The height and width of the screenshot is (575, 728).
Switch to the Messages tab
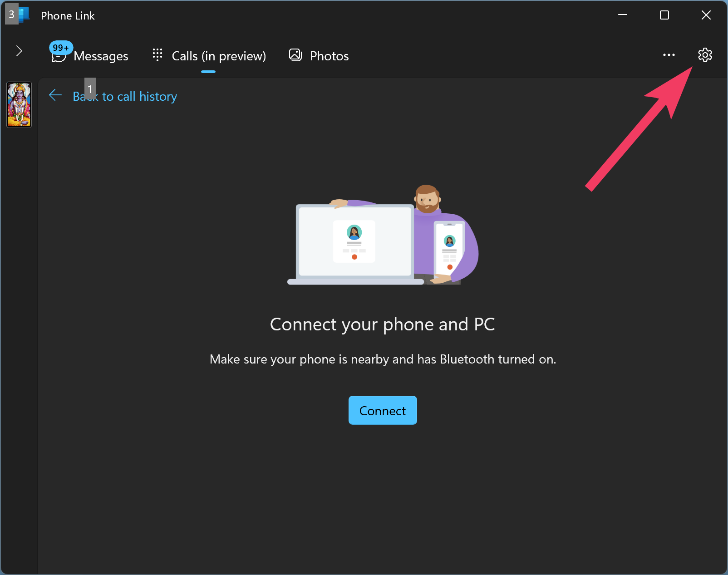[x=90, y=56]
